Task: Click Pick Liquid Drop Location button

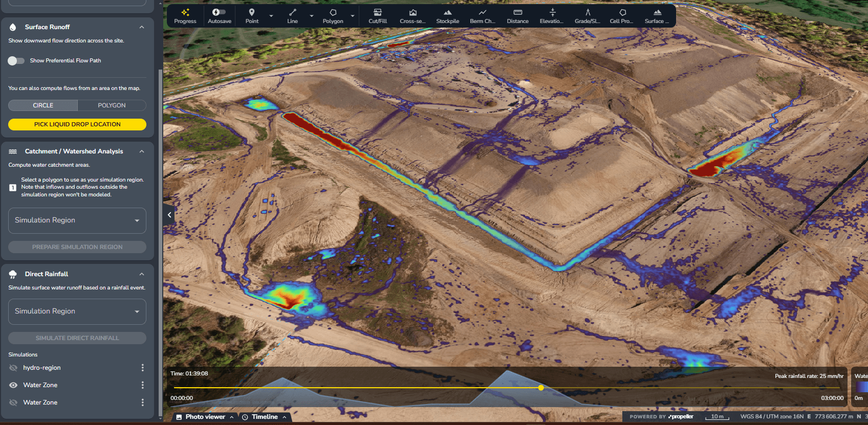Action: (77, 124)
